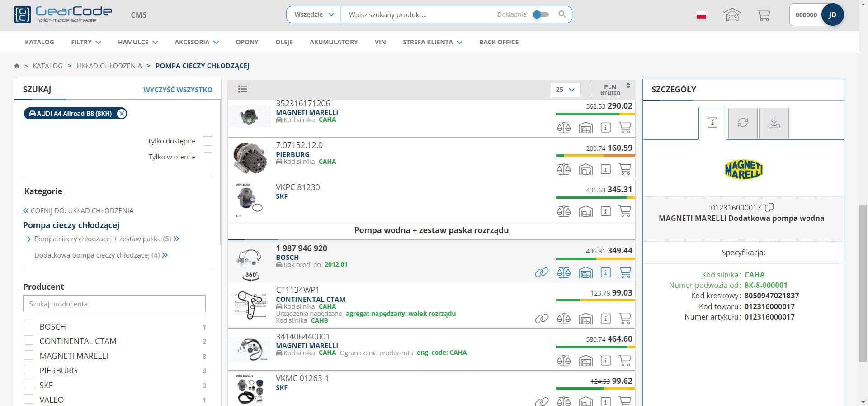
Task: Open the shopping cart in the header
Action: click(x=764, y=15)
